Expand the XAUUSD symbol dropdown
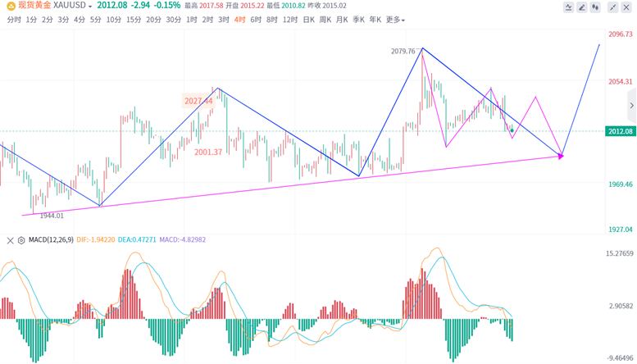The height and width of the screenshot is (364, 637). pyautogui.click(x=91, y=6)
